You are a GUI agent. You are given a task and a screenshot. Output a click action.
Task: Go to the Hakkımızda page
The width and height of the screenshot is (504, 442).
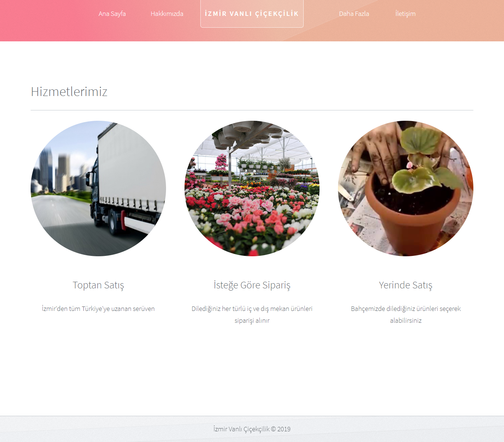coord(167,14)
